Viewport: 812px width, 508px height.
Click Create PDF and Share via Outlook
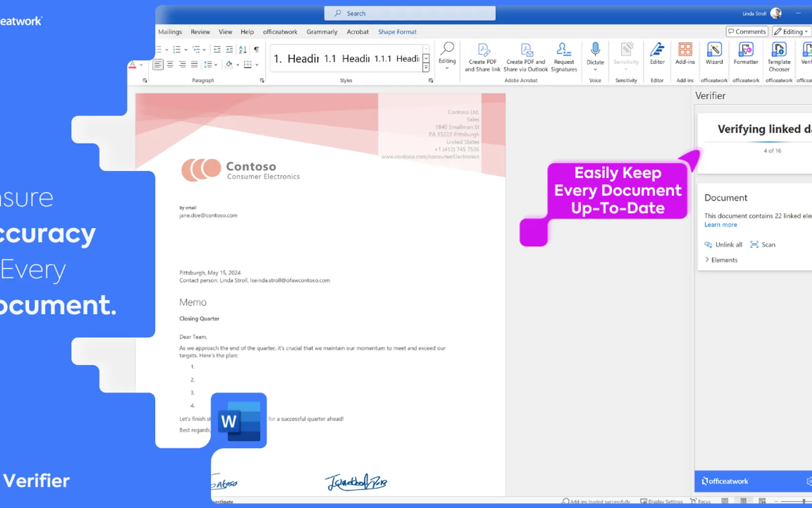coord(526,57)
